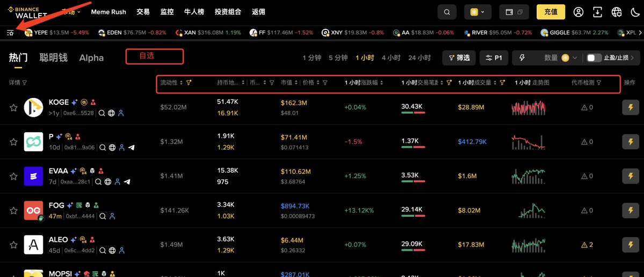Open the 筛选 filter button
The image size is (644, 277).
coord(459,58)
